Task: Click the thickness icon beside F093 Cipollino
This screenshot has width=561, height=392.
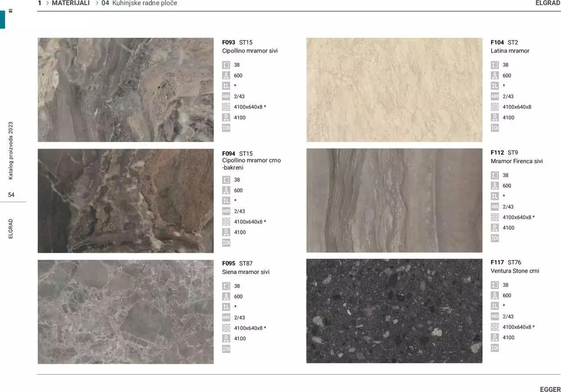Action: (x=226, y=65)
